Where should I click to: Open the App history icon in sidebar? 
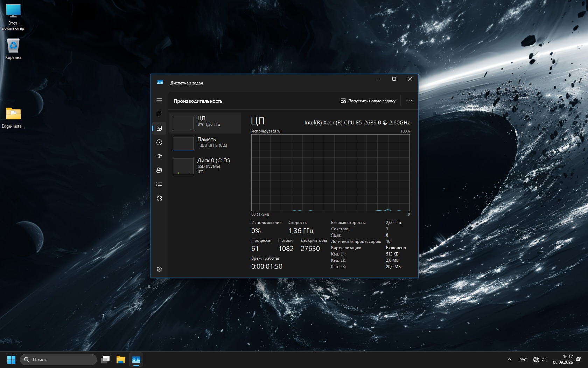pos(159,142)
